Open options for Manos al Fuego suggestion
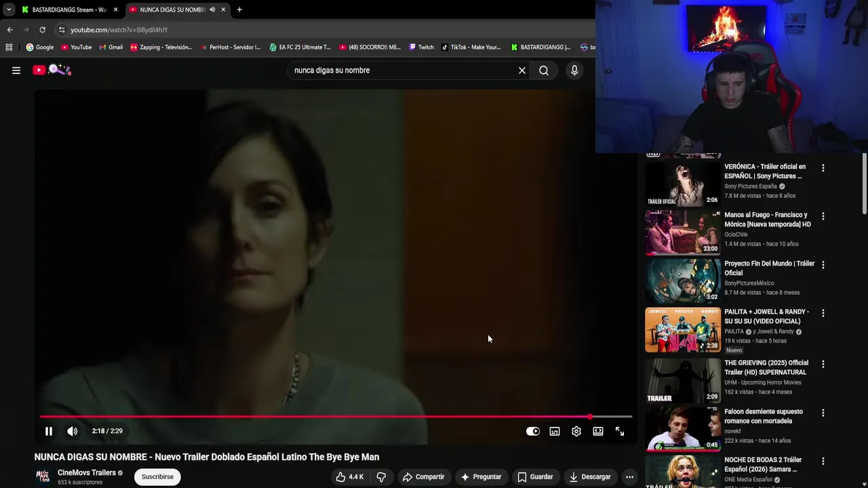 pyautogui.click(x=823, y=216)
